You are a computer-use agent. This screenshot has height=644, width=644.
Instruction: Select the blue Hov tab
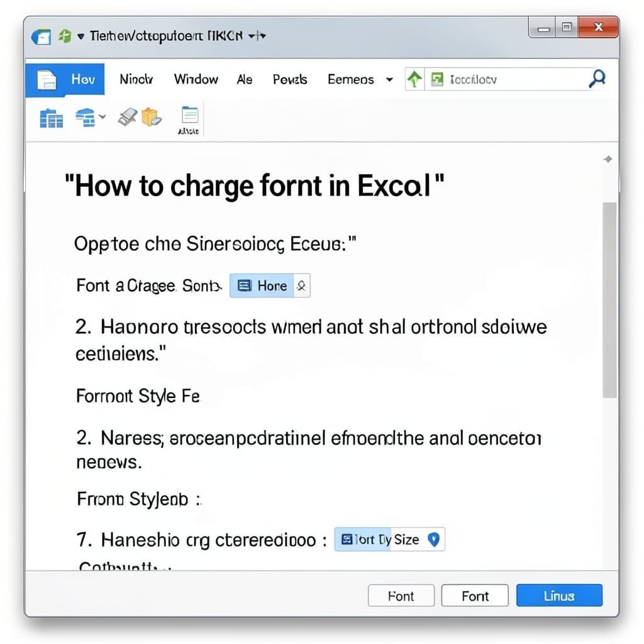coord(65,79)
